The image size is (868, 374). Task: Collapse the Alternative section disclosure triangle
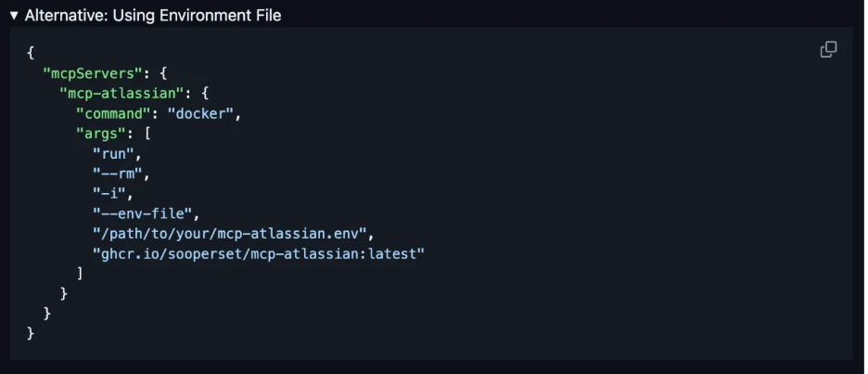[14, 16]
